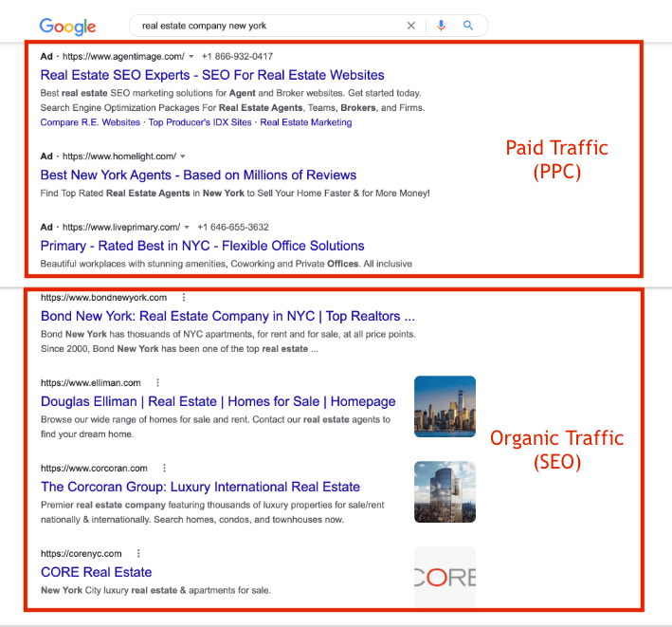
Task: Clear the search box with the X icon
Action: click(x=411, y=26)
